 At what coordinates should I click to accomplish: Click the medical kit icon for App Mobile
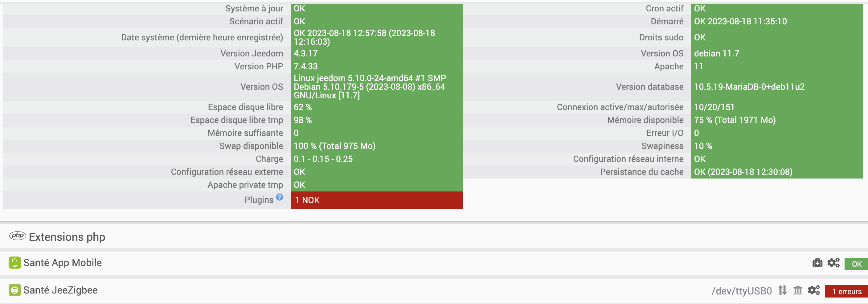817,263
